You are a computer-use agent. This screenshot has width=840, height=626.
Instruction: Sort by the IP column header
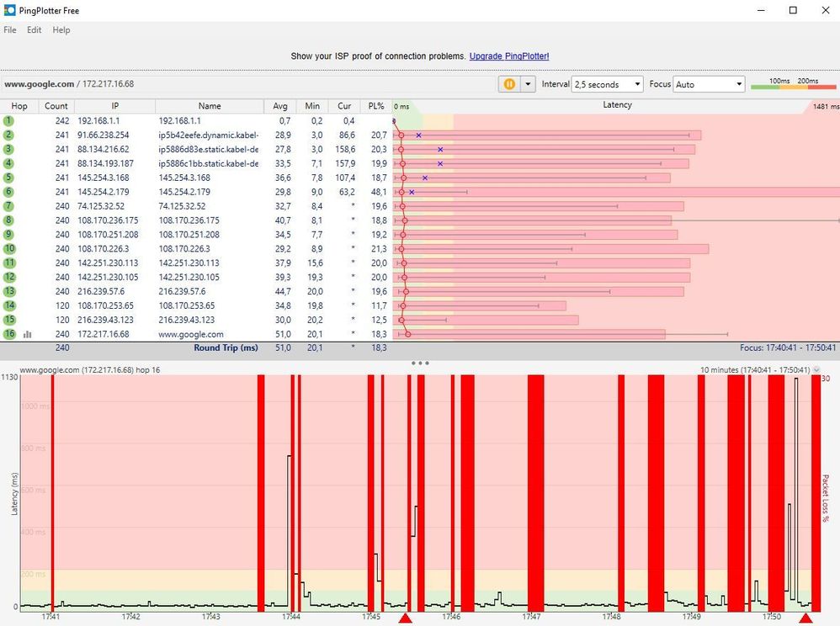coord(114,106)
